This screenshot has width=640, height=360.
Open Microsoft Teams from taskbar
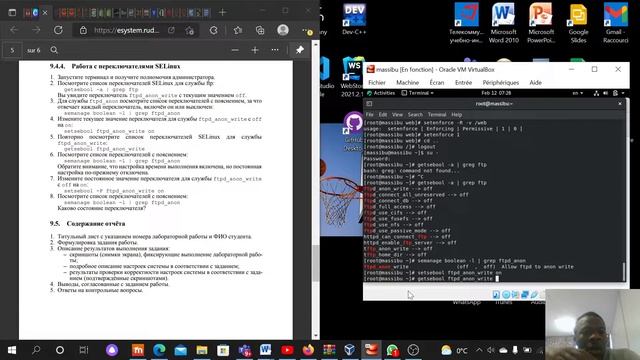pyautogui.click(x=244, y=350)
